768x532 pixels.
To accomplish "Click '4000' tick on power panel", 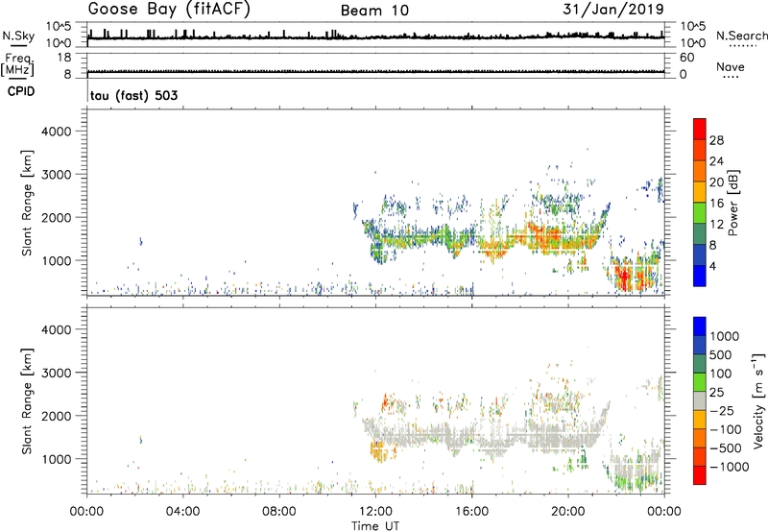I will (x=56, y=132).
